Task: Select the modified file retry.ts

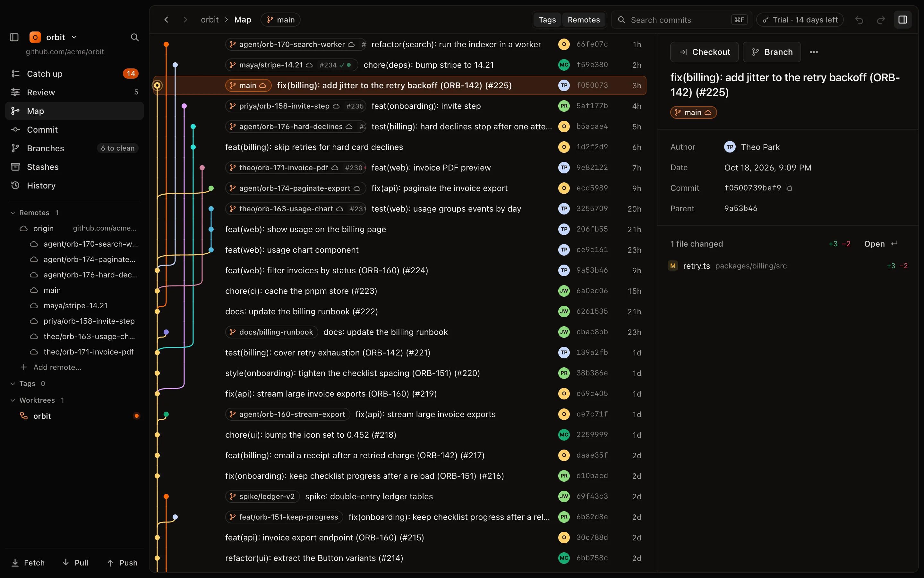Action: [x=788, y=266]
